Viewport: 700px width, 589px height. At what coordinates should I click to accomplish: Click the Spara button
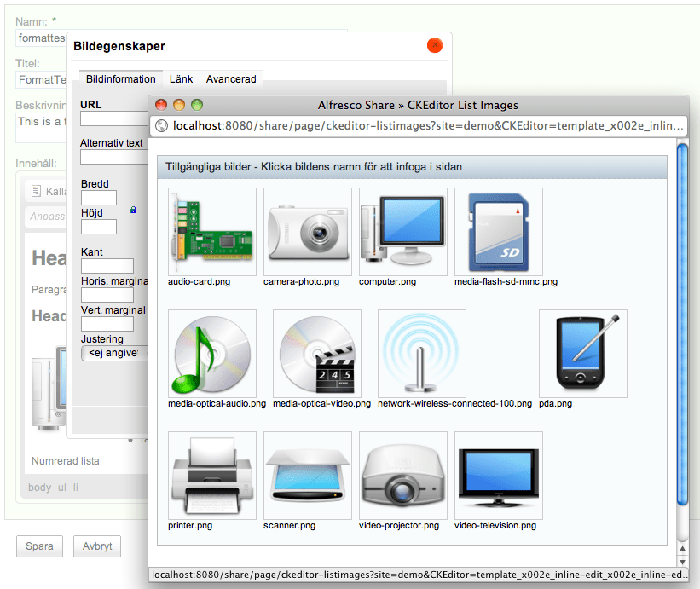click(x=39, y=546)
